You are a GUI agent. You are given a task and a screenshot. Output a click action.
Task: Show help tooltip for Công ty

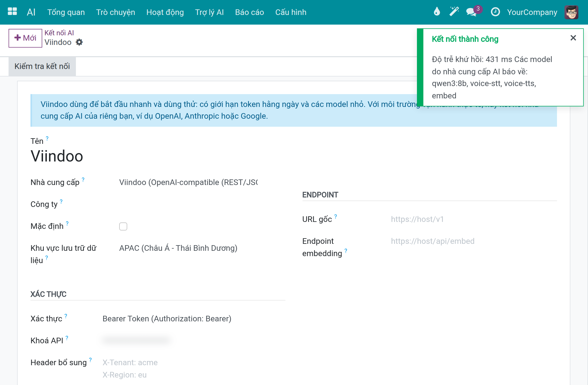(x=61, y=201)
